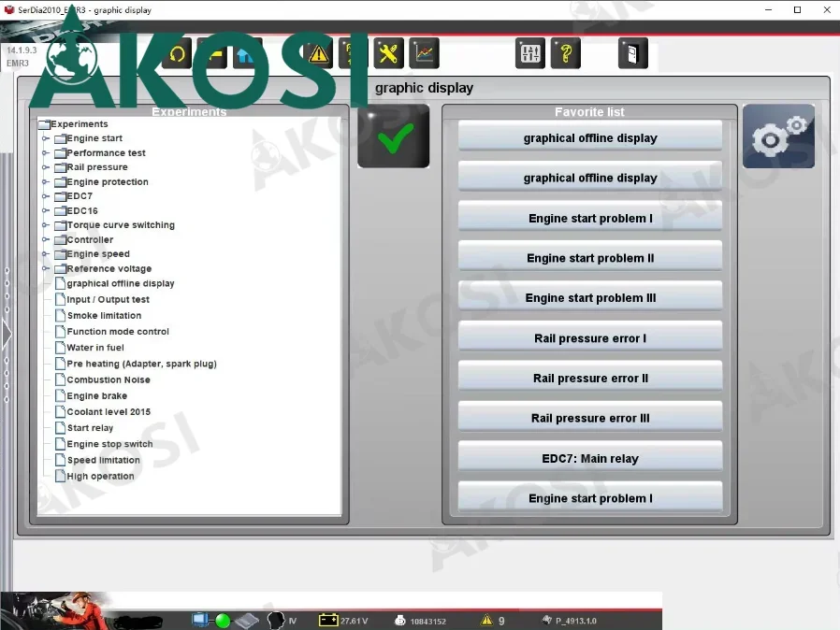Click the ECU module icon in status bar

246,621
